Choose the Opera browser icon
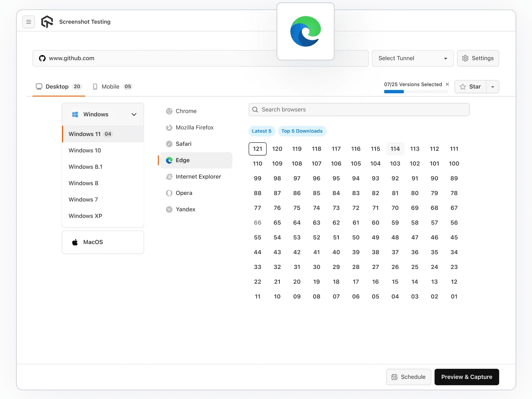This screenshot has height=399, width=532. 169,193
